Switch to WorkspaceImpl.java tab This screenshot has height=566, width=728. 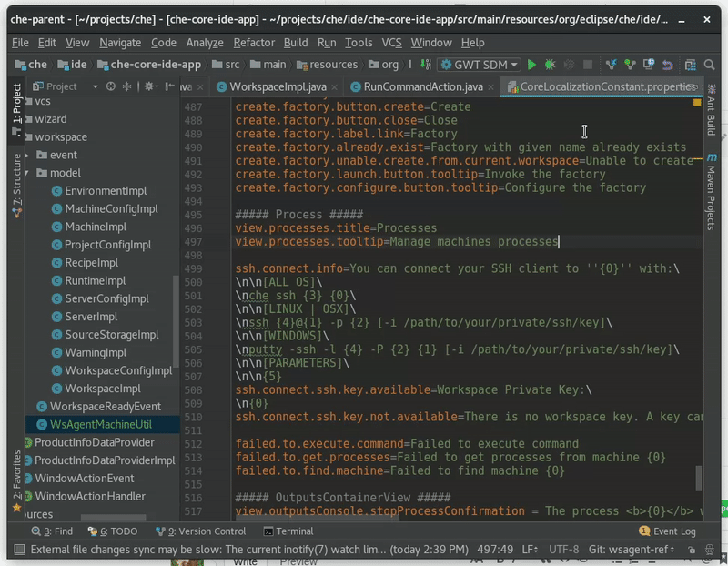(x=278, y=86)
